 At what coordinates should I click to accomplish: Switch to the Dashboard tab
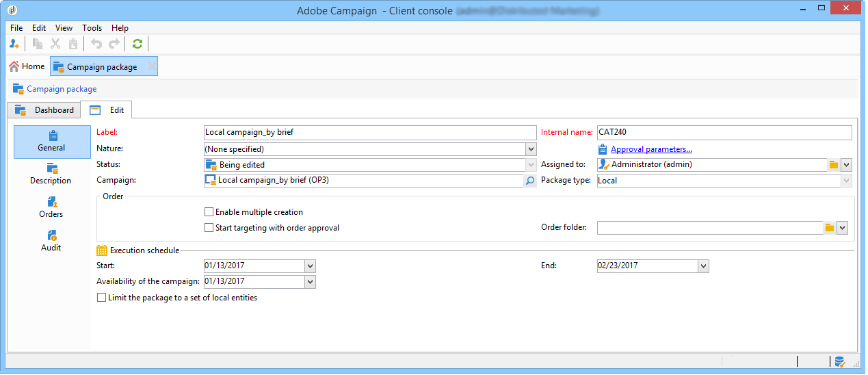click(44, 110)
